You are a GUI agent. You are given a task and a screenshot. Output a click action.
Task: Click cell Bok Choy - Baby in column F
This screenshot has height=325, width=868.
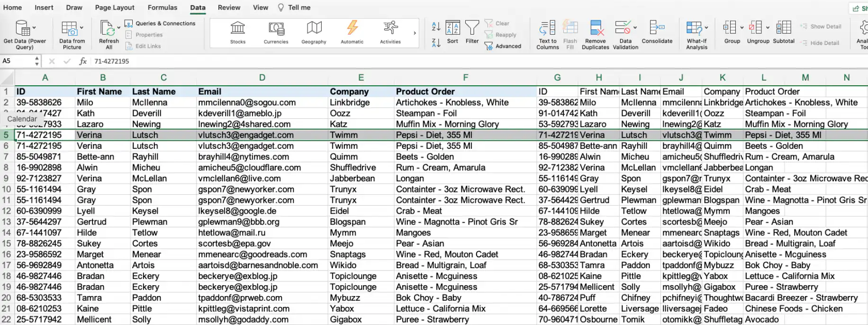465,298
